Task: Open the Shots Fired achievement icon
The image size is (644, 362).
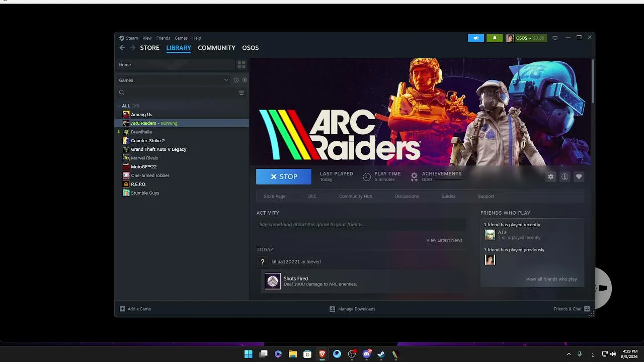Action: coord(273,282)
